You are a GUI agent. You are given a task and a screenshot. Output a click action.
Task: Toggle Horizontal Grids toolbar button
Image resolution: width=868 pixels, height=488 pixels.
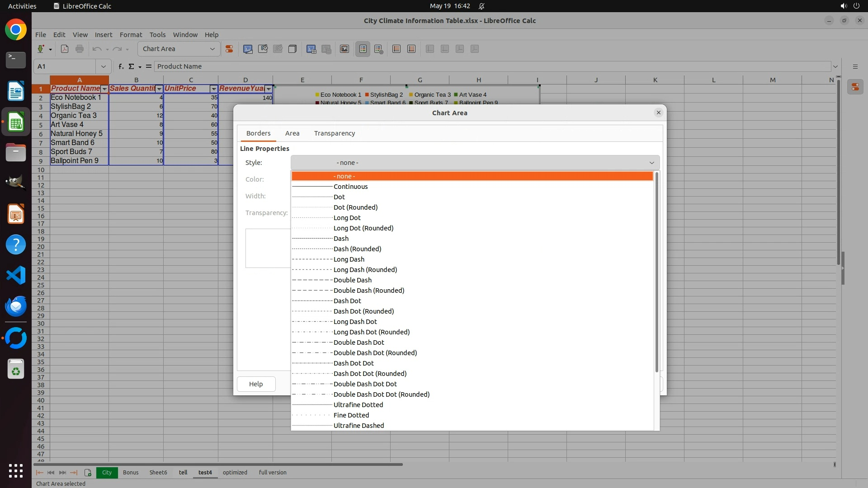click(x=396, y=49)
